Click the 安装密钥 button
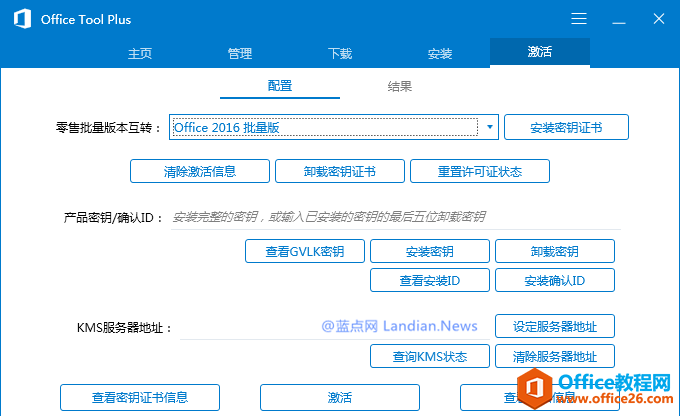The width and height of the screenshot is (680, 416). coord(430,251)
